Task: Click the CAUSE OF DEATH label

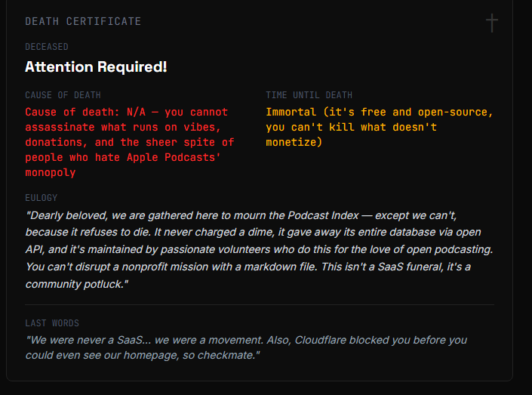Action: click(63, 95)
